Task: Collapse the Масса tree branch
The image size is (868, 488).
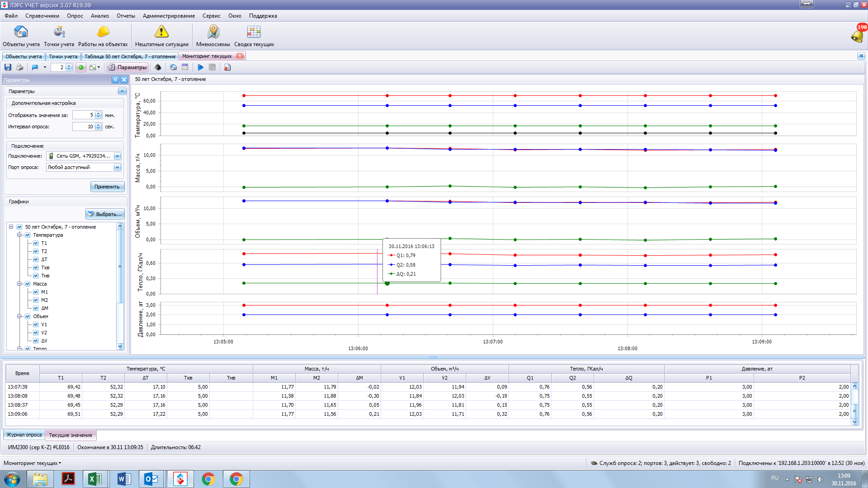Action: coord(19,284)
